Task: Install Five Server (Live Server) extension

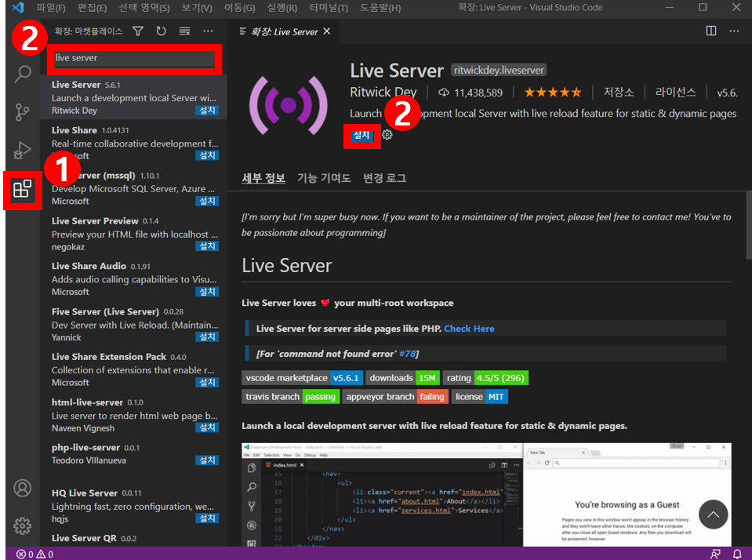Action: click(207, 337)
